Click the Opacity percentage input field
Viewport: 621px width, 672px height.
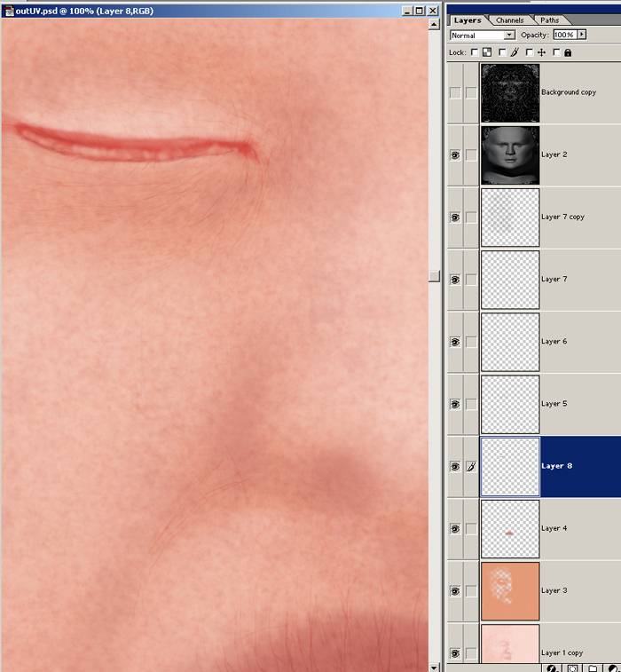coord(563,35)
